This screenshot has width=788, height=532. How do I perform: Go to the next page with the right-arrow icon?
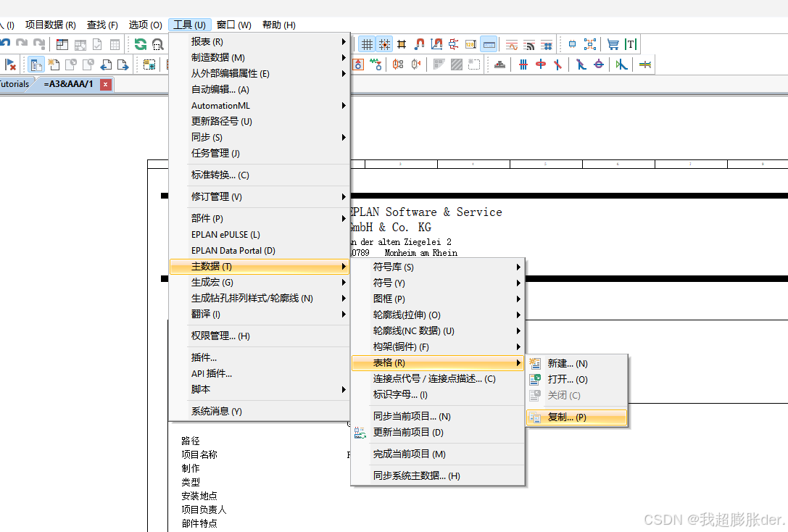tap(123, 65)
